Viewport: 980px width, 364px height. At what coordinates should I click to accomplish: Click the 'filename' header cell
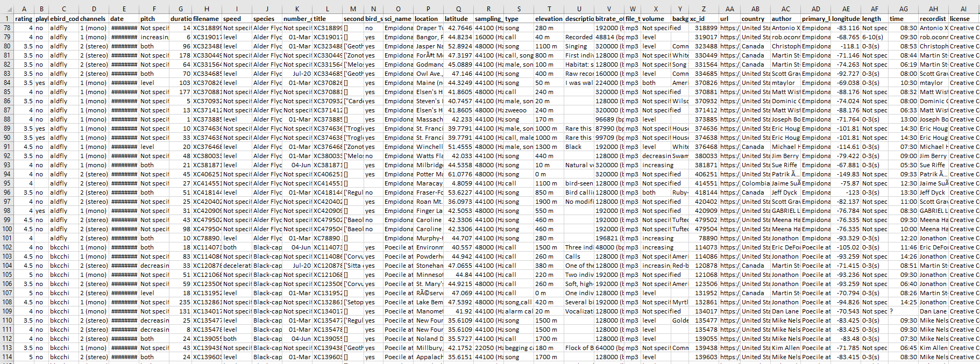point(207,18)
